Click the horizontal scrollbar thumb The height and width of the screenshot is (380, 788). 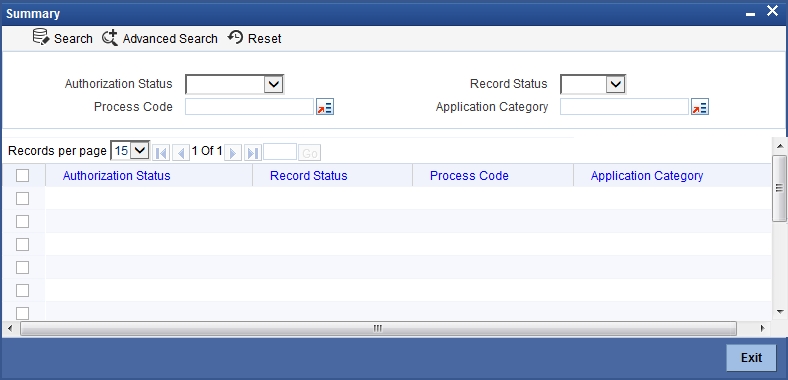(378, 328)
